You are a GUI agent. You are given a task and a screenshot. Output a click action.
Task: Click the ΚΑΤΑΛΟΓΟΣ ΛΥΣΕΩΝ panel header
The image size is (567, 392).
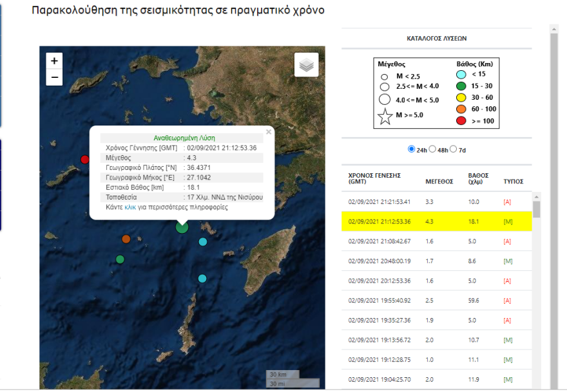point(436,38)
